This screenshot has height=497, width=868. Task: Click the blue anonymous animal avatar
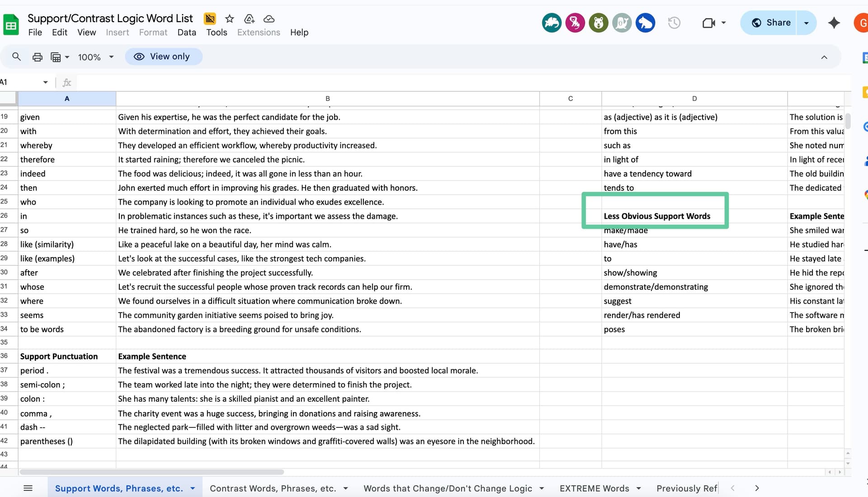646,23
